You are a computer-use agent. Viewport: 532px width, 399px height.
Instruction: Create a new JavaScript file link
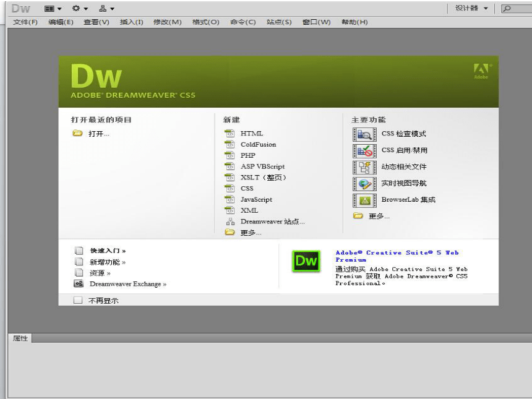click(x=256, y=199)
